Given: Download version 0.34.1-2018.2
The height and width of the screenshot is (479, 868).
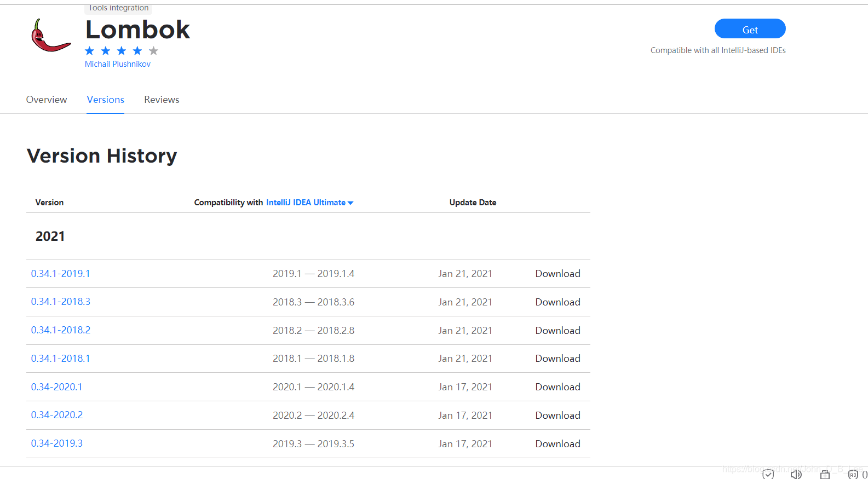Looking at the screenshot, I should pyautogui.click(x=557, y=331).
